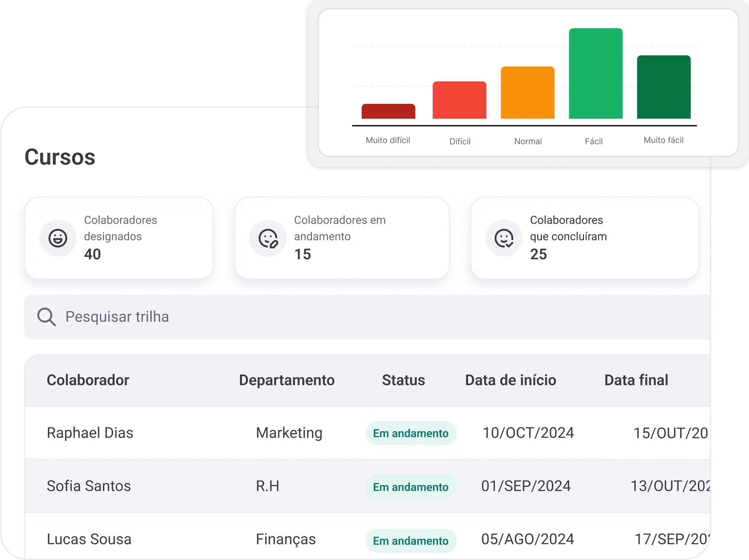Select the Sofia Santos row
Screen dimensions: 749x560
[x=89, y=486]
